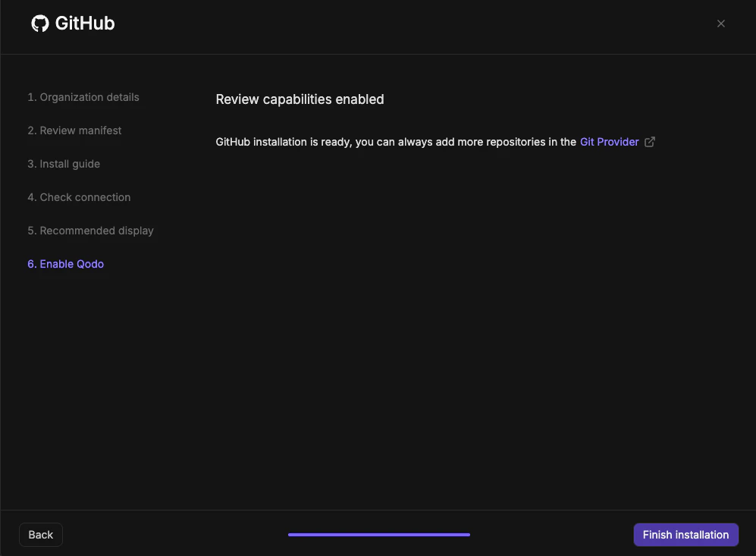Open the Git Provider link
The image size is (756, 556).
[x=610, y=142]
